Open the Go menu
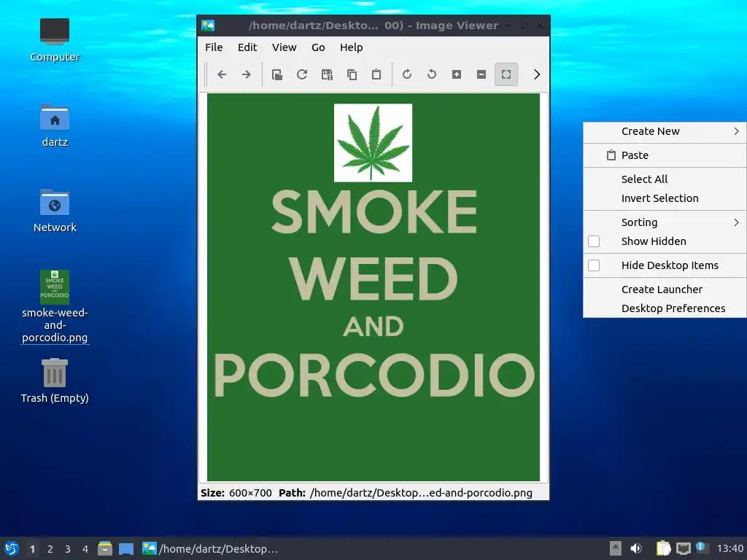Viewport: 747px width, 560px height. click(x=318, y=47)
